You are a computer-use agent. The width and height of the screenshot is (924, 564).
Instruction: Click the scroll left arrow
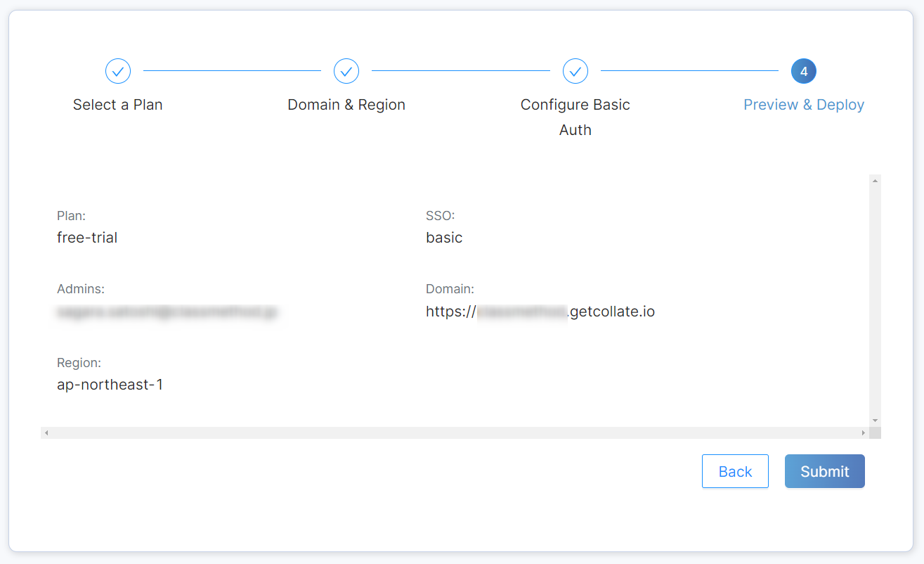click(x=46, y=432)
